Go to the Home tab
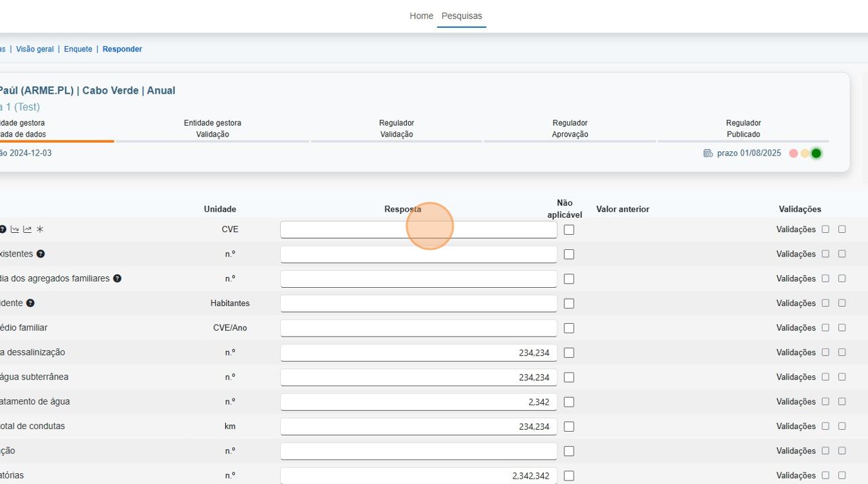The image size is (868, 484). (x=421, y=16)
